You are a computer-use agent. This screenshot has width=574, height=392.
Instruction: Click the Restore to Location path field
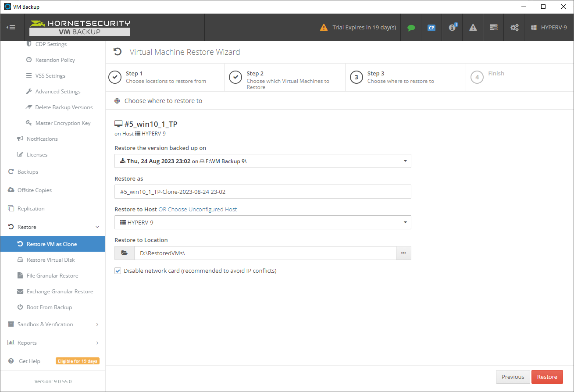tap(265, 253)
